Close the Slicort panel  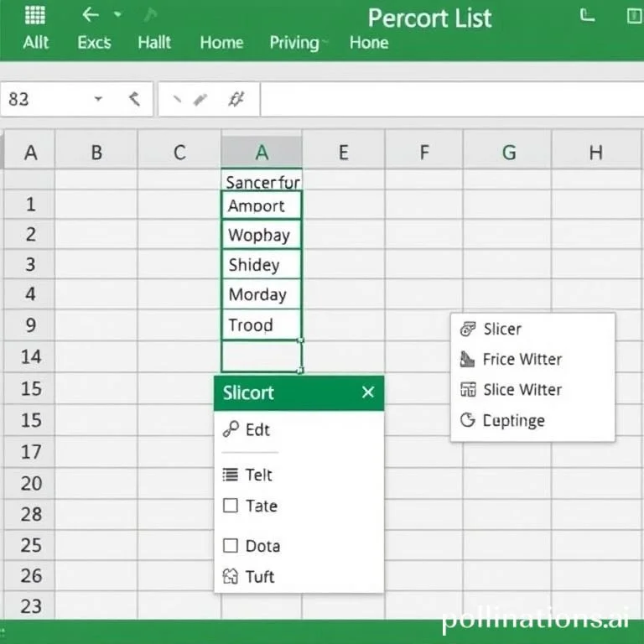pyautogui.click(x=367, y=392)
